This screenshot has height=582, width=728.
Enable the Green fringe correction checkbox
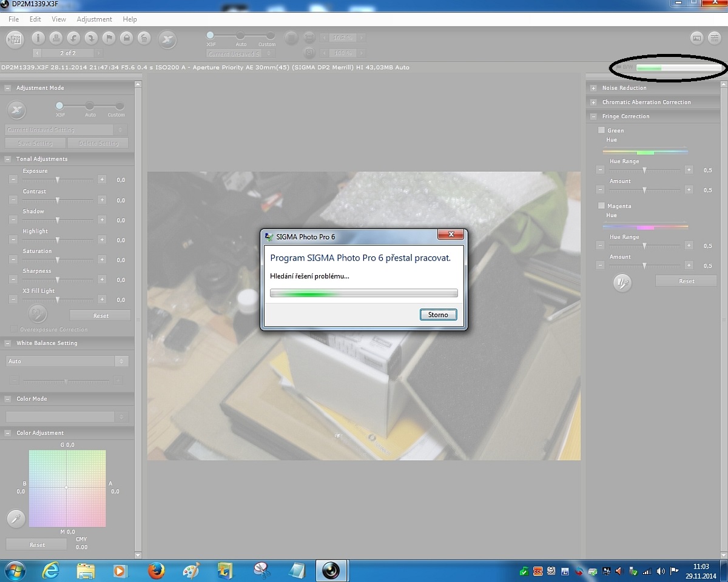601,130
